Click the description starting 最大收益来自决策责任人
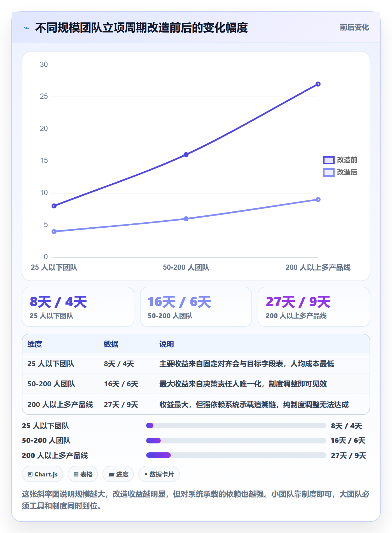This screenshot has height=533, width=392. (x=243, y=384)
